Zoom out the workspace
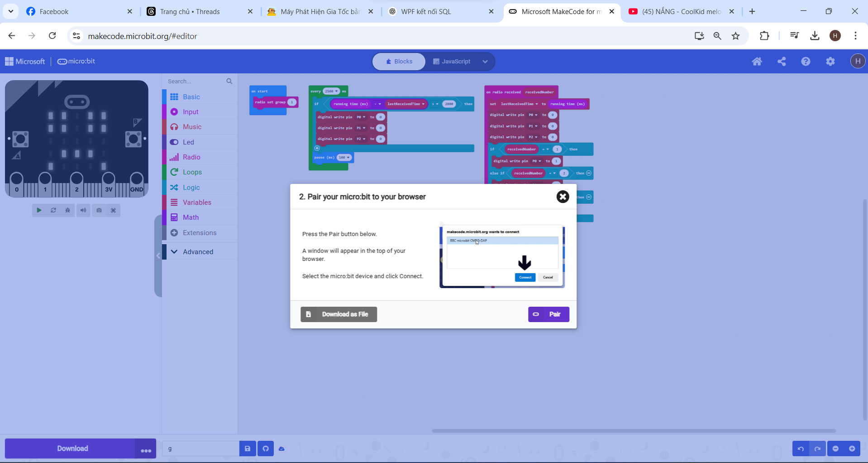This screenshot has width=868, height=463. tap(836, 449)
